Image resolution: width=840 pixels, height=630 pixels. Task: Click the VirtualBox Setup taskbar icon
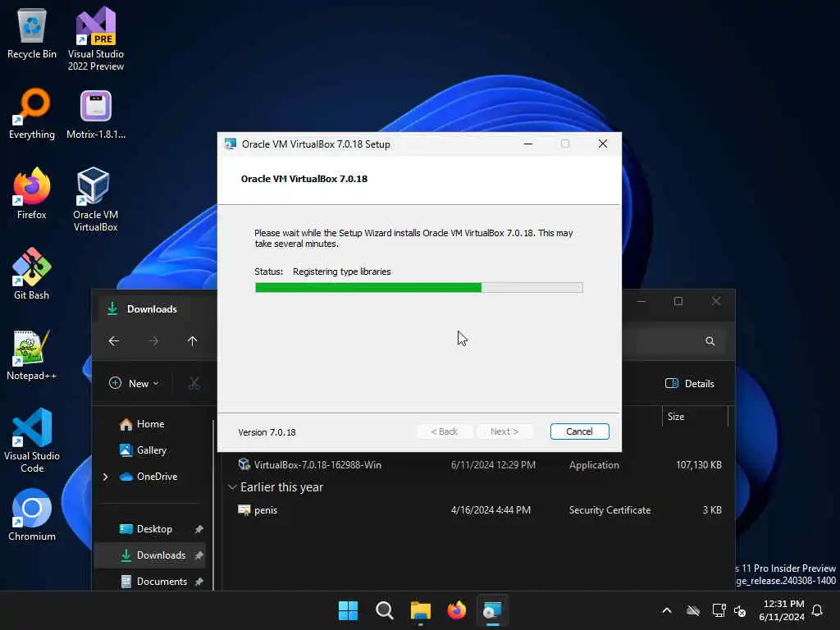(x=492, y=610)
